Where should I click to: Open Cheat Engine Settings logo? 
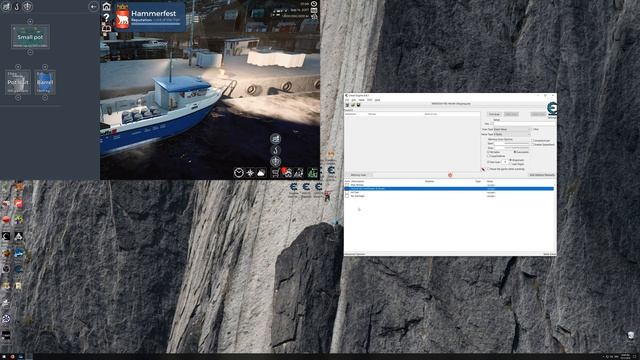pyautogui.click(x=552, y=109)
